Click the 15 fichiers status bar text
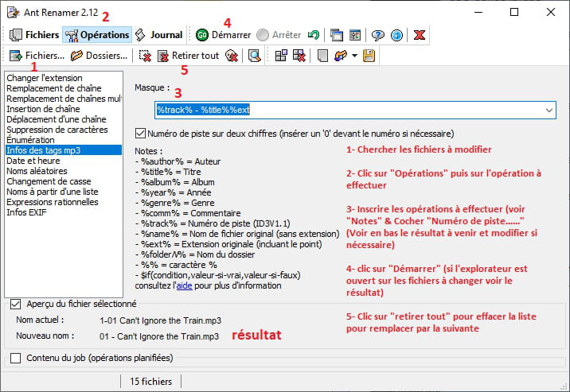Image resolution: width=570 pixels, height=392 pixels. point(151,382)
